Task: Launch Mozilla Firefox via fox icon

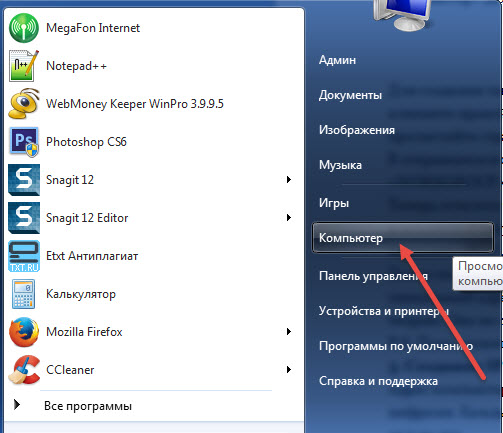Action: pyautogui.click(x=24, y=332)
